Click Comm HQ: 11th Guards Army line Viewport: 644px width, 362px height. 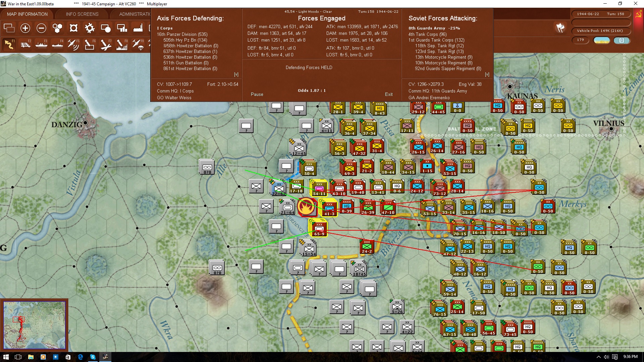coord(438,91)
